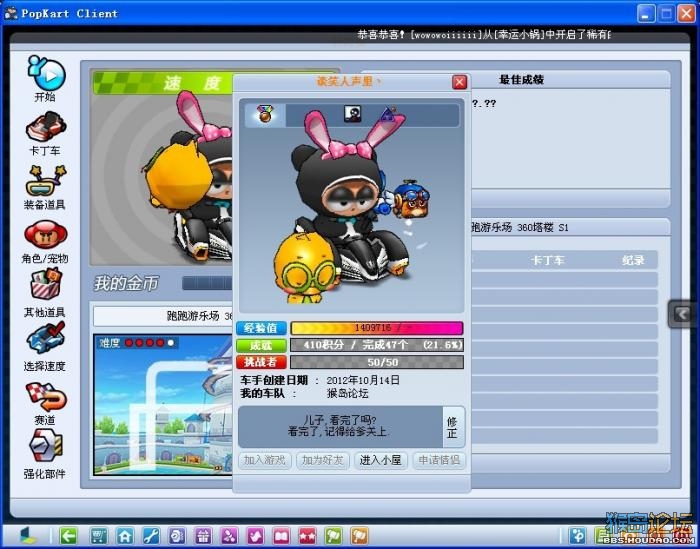Click the 经验值 experience progress bar
700x549 pixels.
377,328
